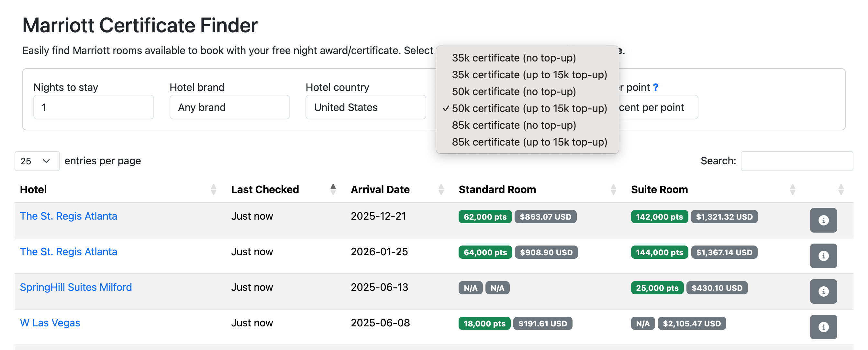Open info for St. Regis Atlanta 2026-01-25 row
This screenshot has width=868, height=350.
823,256
